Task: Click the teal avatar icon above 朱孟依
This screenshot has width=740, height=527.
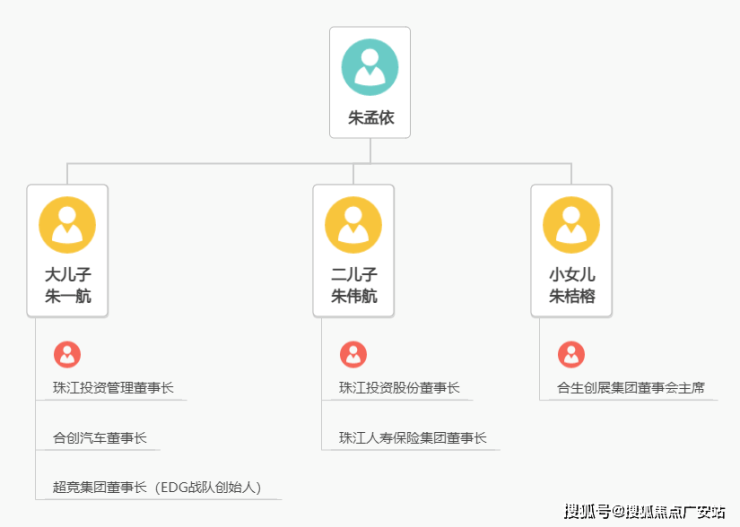Action: click(x=370, y=67)
